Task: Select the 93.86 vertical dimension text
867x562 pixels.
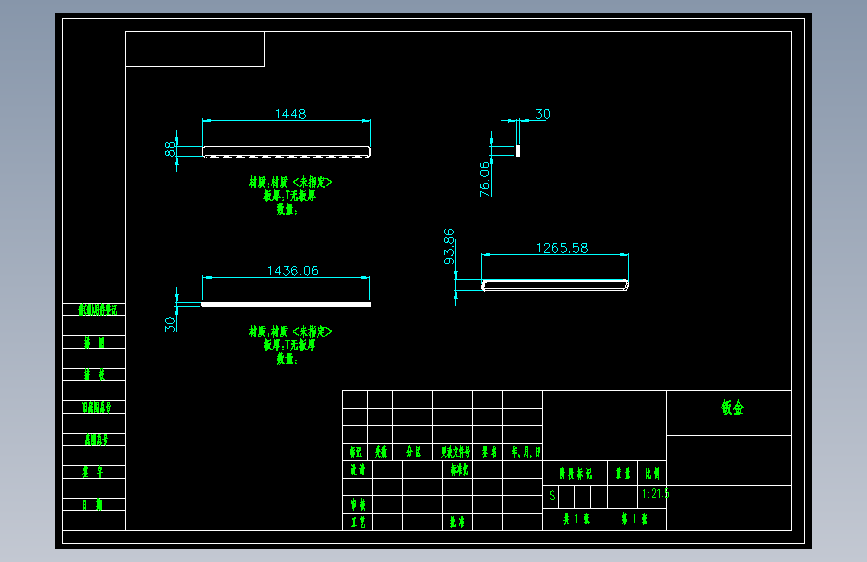Action: (449, 246)
